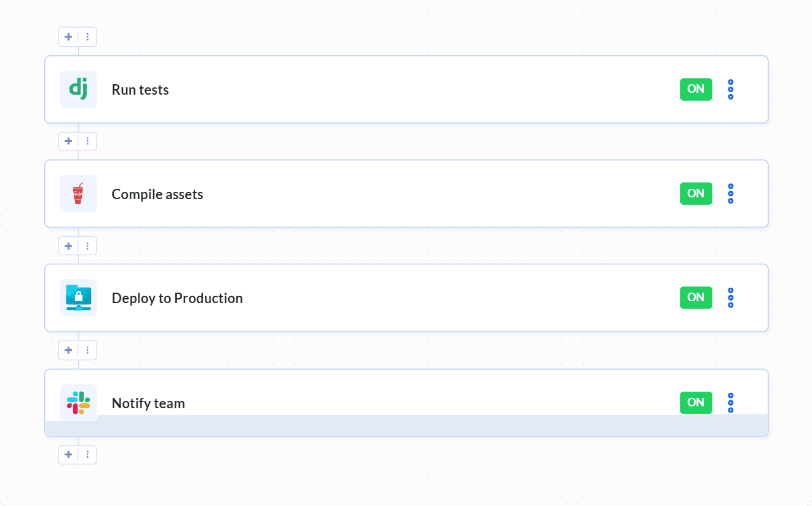The width and height of the screenshot is (812, 506).
Task: Click the plus icon at the top of the workflow
Action: 68,36
